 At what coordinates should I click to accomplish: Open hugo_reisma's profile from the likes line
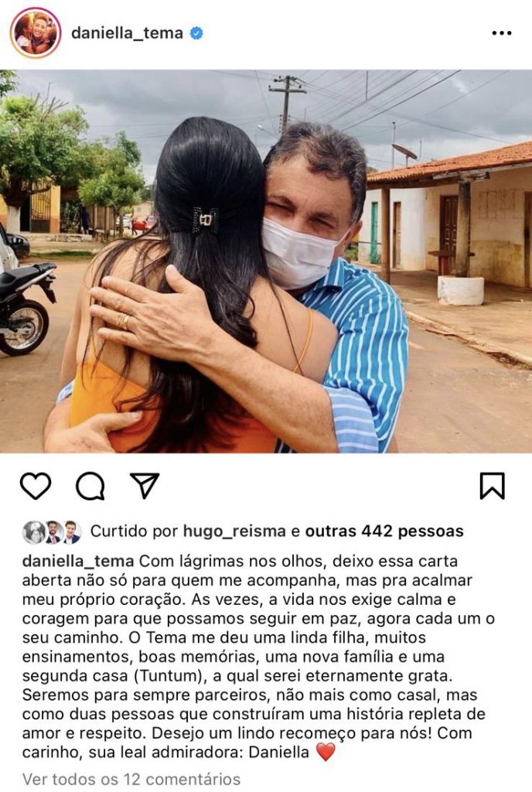234,531
